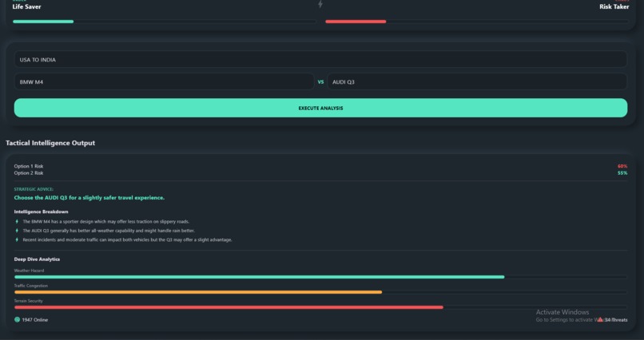Click the Tactical Intelligence Output heading
Image resolution: width=644 pixels, height=340 pixels.
pos(50,143)
